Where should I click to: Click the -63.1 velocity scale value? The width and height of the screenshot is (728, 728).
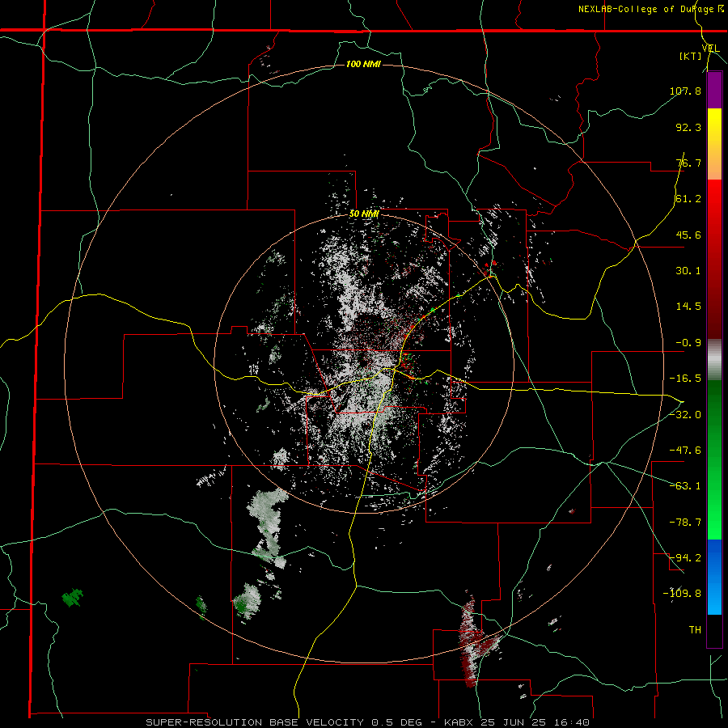[685, 486]
